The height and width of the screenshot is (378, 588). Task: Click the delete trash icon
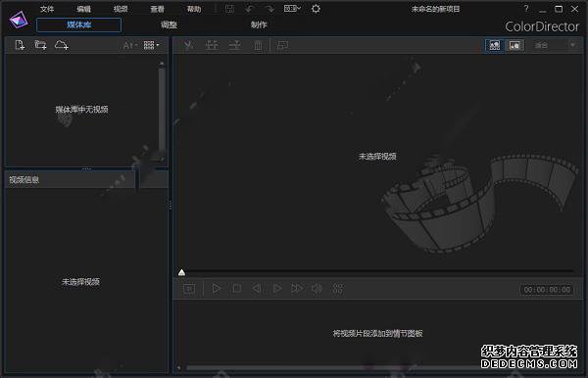point(258,45)
